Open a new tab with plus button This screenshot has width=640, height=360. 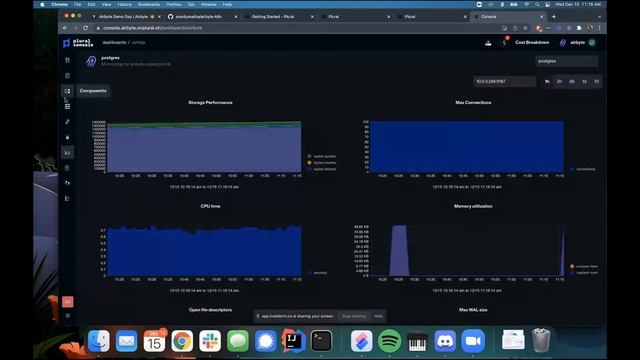tap(553, 17)
